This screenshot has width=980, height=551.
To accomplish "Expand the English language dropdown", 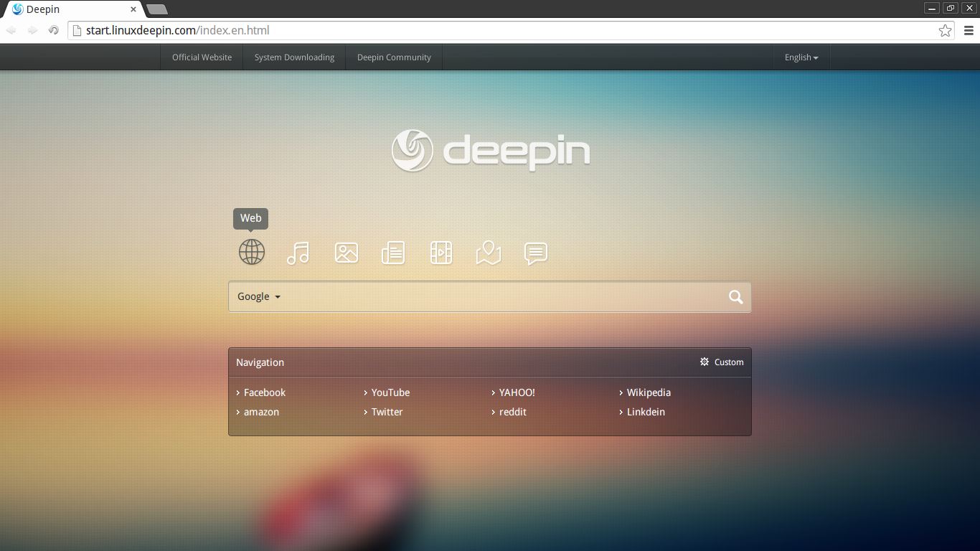I will (x=801, y=57).
